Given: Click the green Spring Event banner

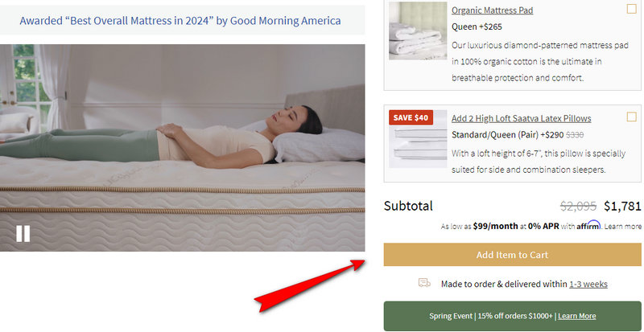Looking at the screenshot, I should pyautogui.click(x=512, y=316).
